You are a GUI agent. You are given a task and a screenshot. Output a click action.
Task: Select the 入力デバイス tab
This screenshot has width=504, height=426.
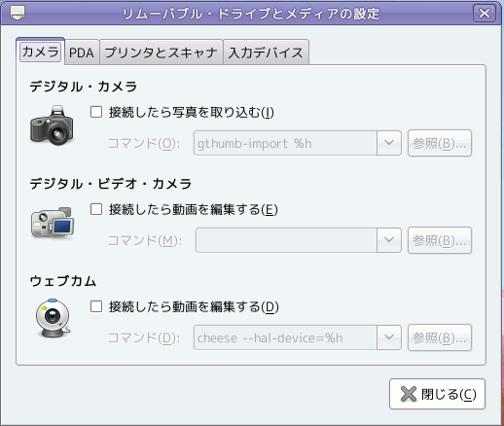coord(266,53)
